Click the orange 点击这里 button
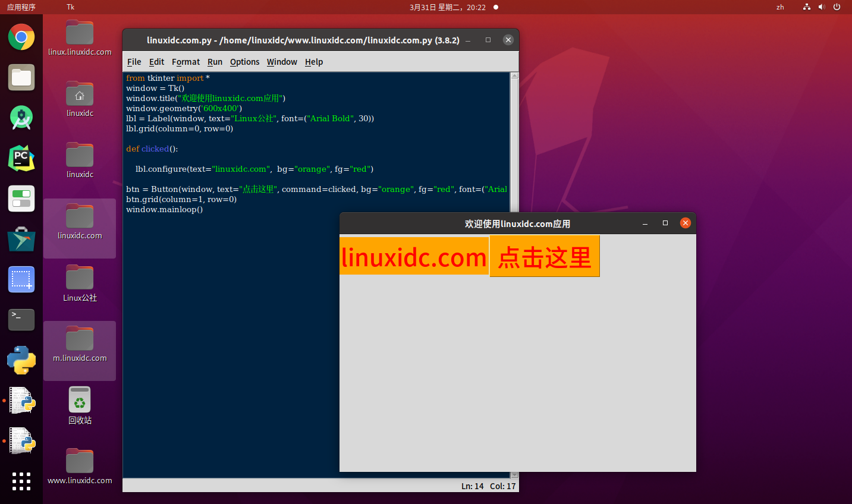This screenshot has height=504, width=852. [545, 256]
